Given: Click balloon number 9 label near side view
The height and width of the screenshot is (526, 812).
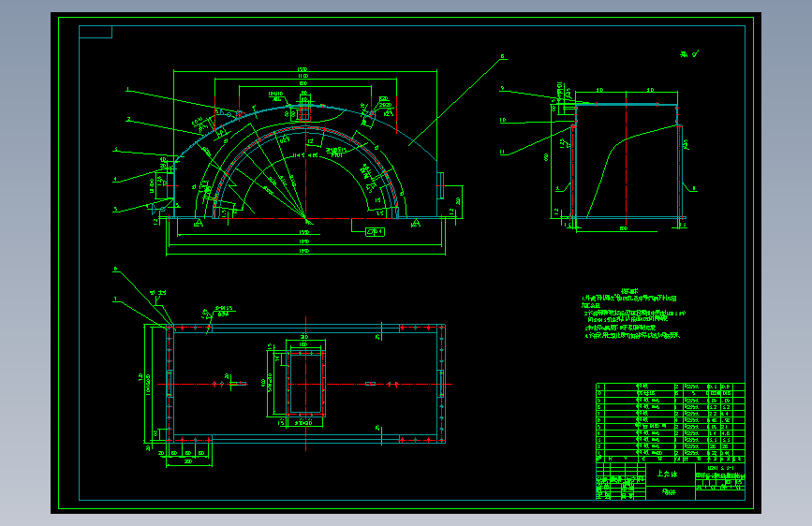Looking at the screenshot, I should (x=502, y=89).
